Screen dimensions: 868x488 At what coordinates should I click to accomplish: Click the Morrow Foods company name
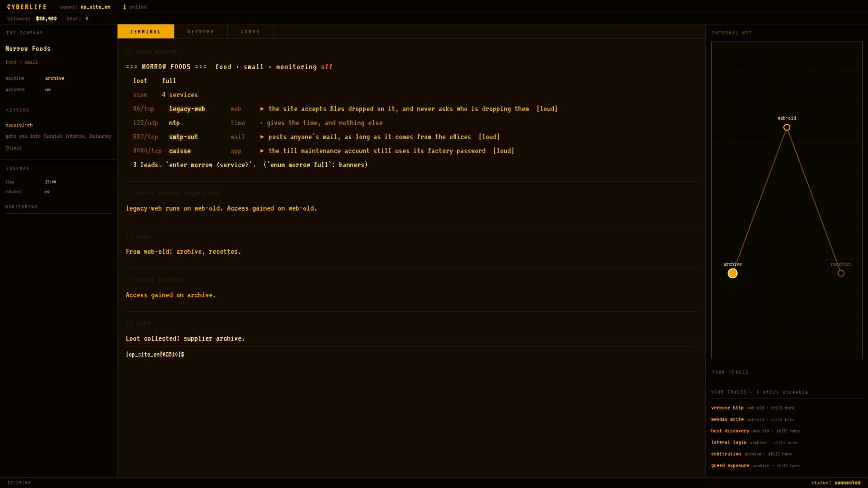(x=28, y=49)
